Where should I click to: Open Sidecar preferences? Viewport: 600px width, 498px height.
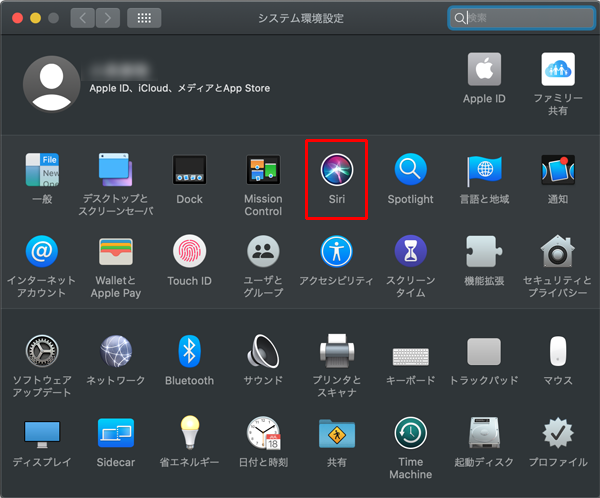(116, 433)
